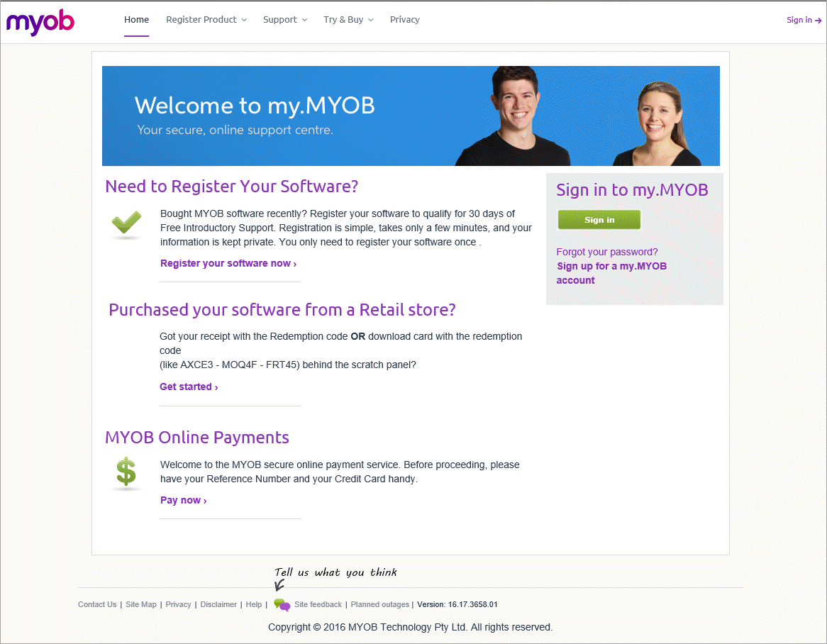This screenshot has width=827, height=644.
Task: Click the Pay now link
Action: pyautogui.click(x=184, y=500)
